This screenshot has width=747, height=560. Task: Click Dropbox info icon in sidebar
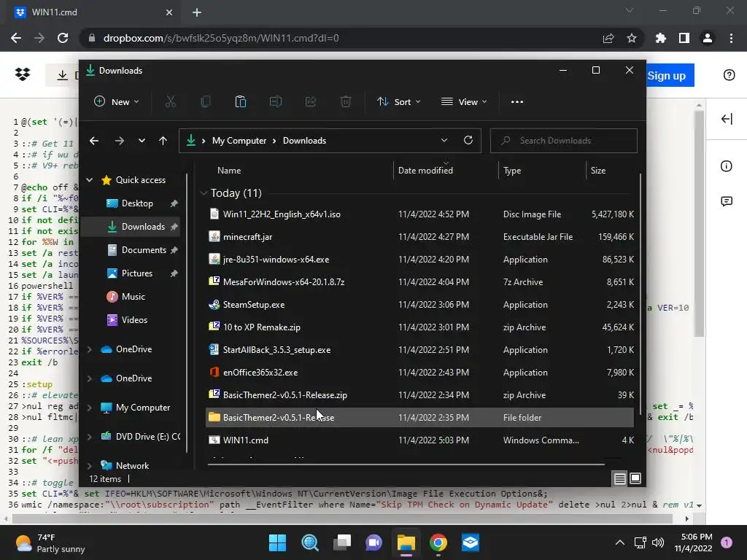click(x=726, y=166)
